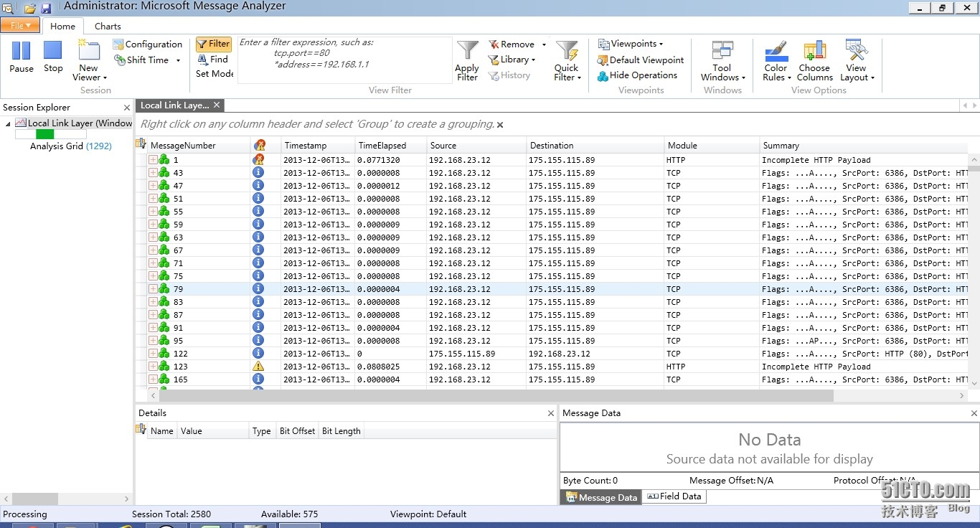
Task: Click the message stack icon of row 165
Action: pos(164,379)
